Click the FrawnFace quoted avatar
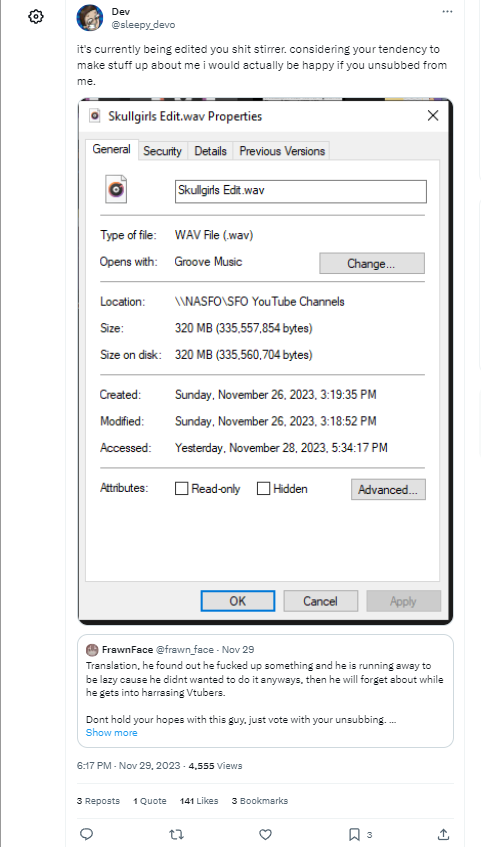The width and height of the screenshot is (481, 847). coord(92,649)
